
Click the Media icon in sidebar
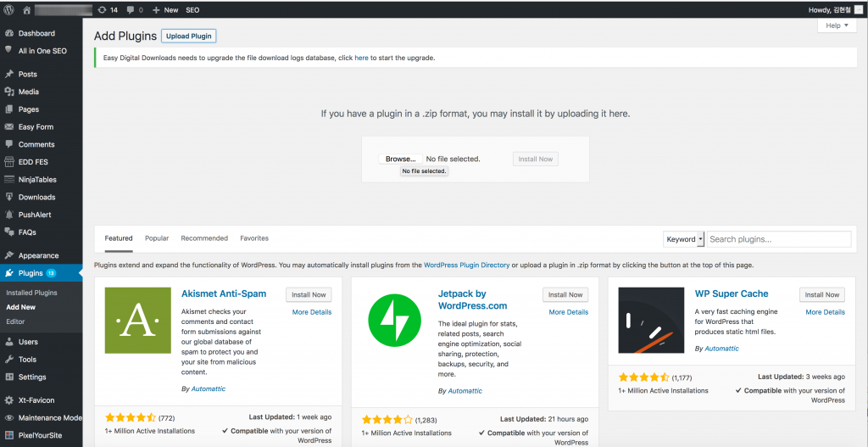[x=8, y=92]
